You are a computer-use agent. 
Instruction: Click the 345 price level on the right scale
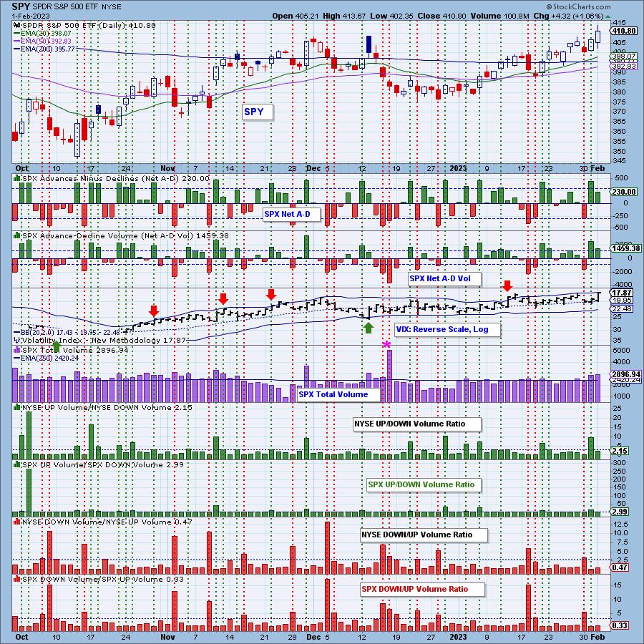pos(618,161)
